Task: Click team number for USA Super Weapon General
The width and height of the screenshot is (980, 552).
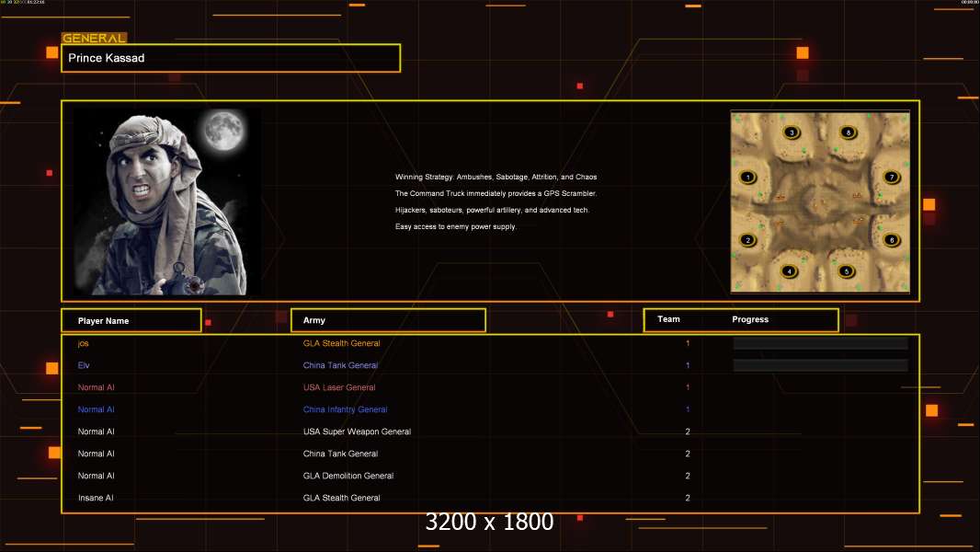Action: coord(688,431)
